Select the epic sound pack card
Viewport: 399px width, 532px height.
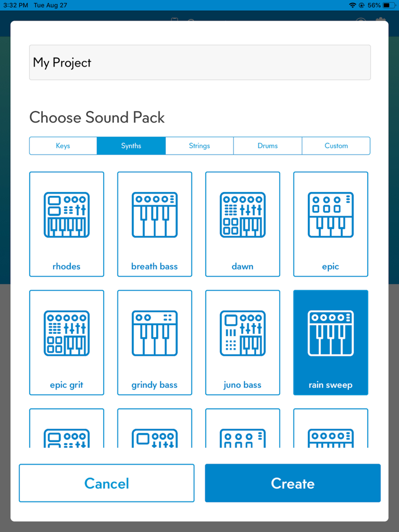[x=331, y=224]
